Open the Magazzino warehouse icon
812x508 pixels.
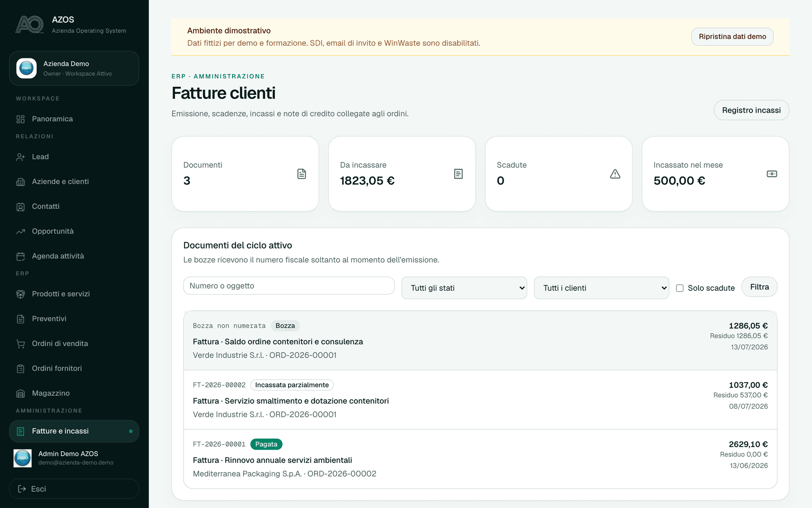(20, 393)
